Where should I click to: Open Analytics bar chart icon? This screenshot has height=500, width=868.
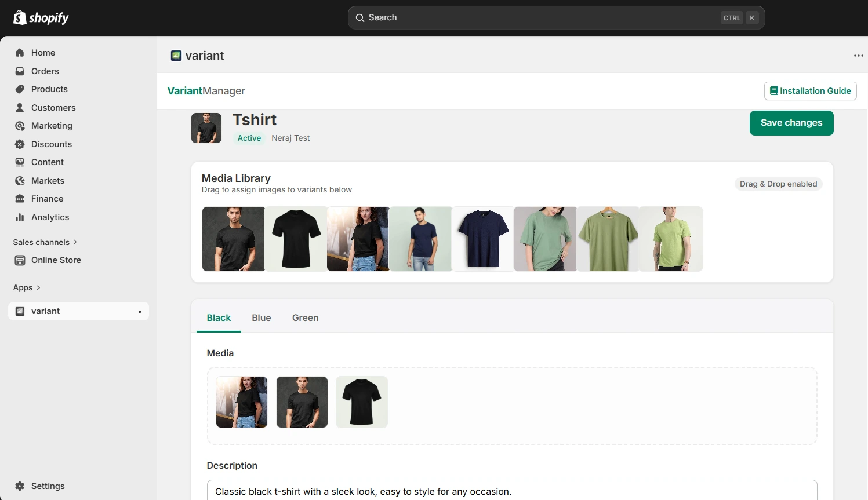[20, 217]
